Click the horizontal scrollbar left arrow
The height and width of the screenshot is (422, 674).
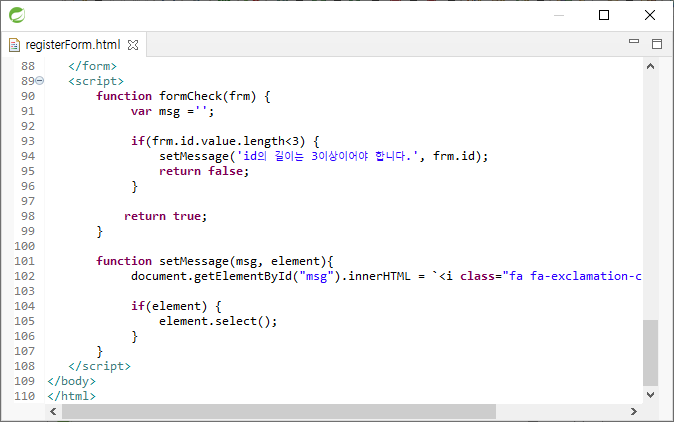pyautogui.click(x=53, y=412)
